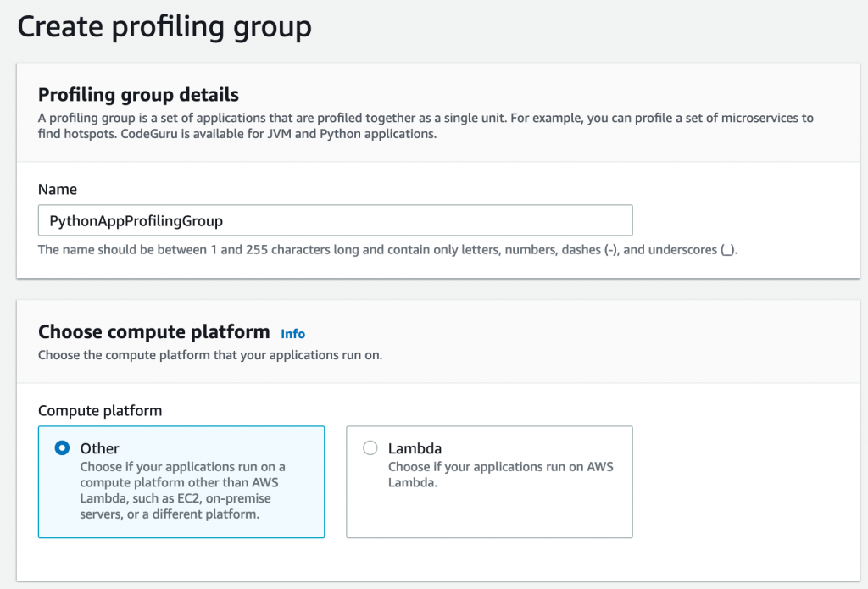The image size is (868, 589).
Task: Click the name length requirement hint text
Action: [x=389, y=249]
